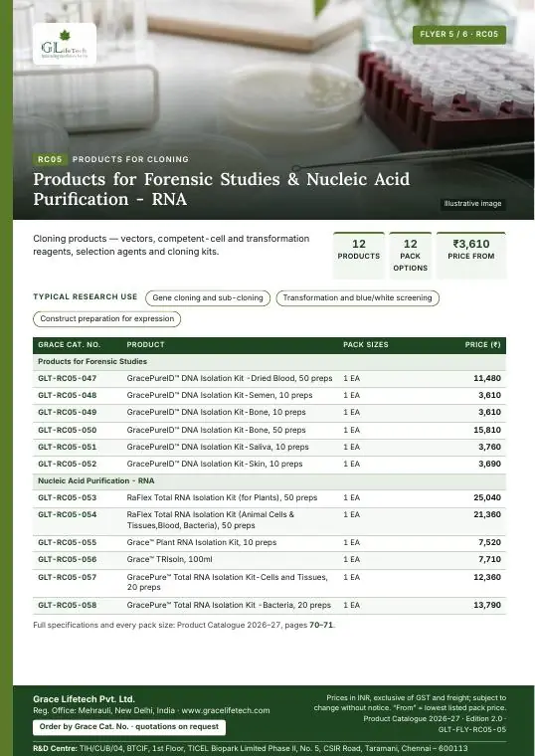Click the PRODUCT column header
Image resolution: width=535 pixels, height=756 pixels.
coord(145,345)
